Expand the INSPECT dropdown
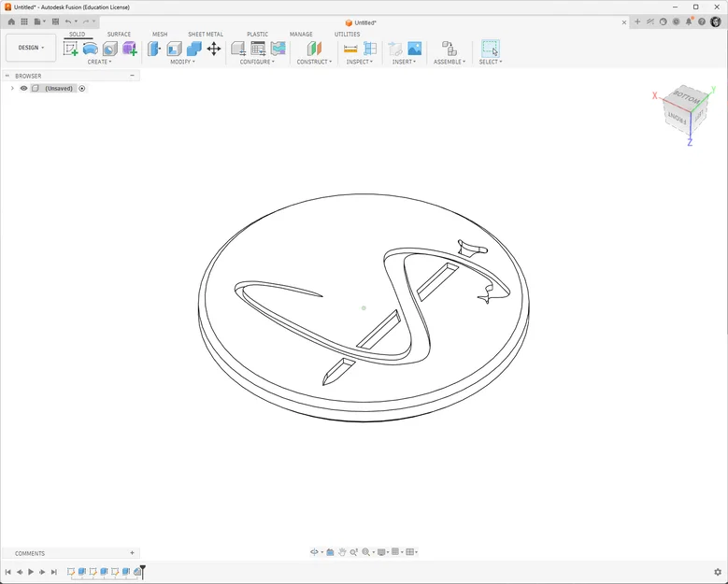This screenshot has width=728, height=584. point(360,62)
